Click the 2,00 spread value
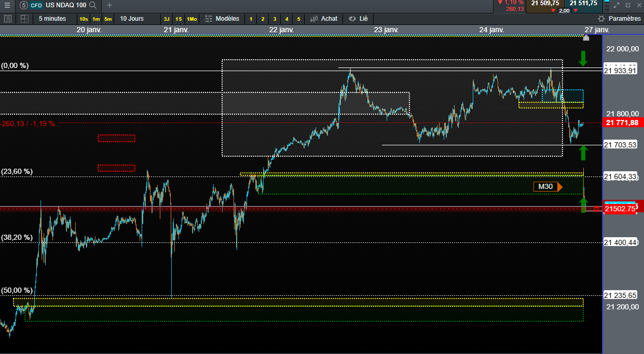The height and width of the screenshot is (354, 644). point(565,10)
